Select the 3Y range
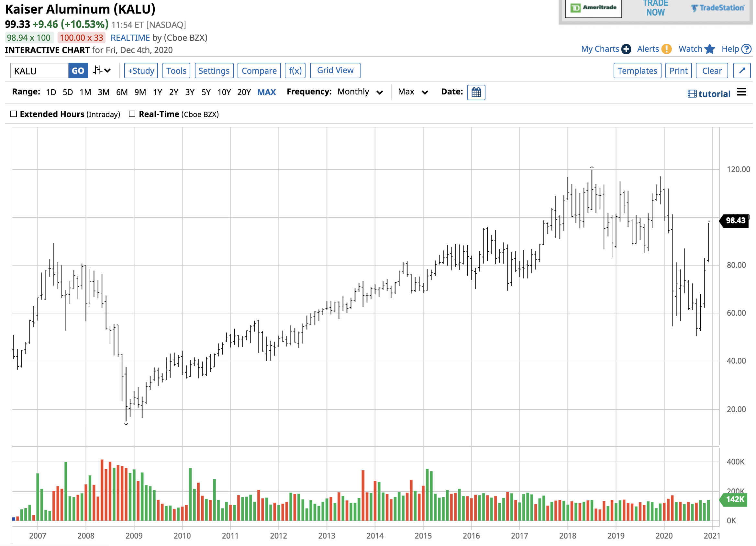The image size is (756, 546). (190, 92)
